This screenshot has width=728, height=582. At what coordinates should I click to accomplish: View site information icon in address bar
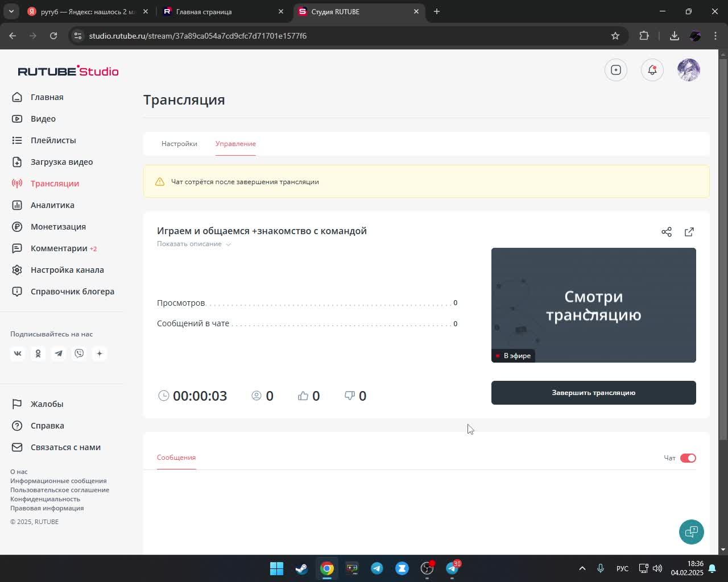click(x=78, y=36)
